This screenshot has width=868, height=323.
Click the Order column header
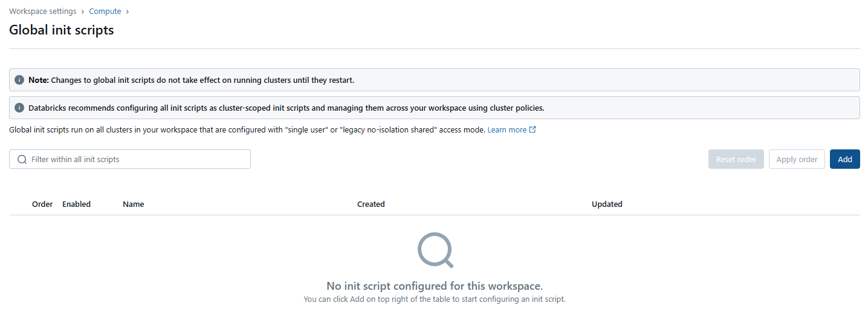coord(42,204)
